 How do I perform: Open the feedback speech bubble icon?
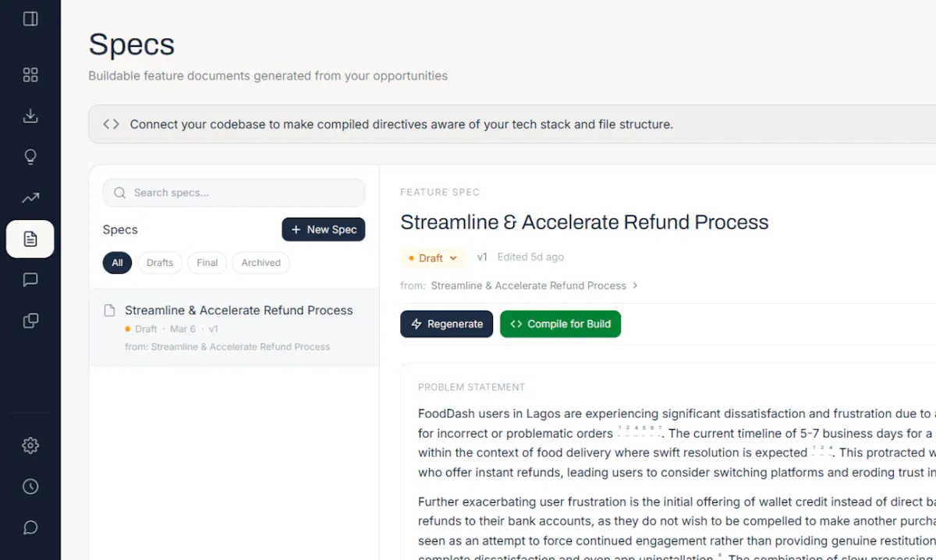click(x=30, y=528)
